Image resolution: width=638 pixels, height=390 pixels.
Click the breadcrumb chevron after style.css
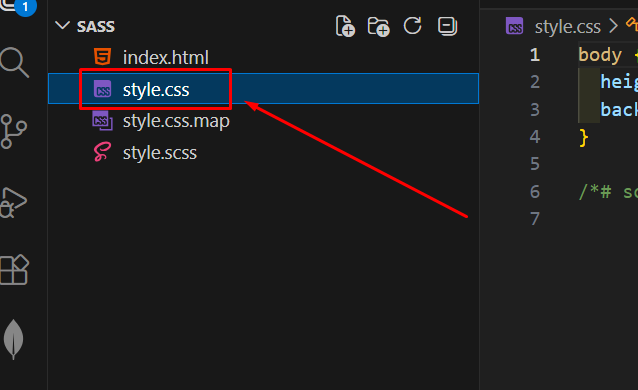(613, 26)
